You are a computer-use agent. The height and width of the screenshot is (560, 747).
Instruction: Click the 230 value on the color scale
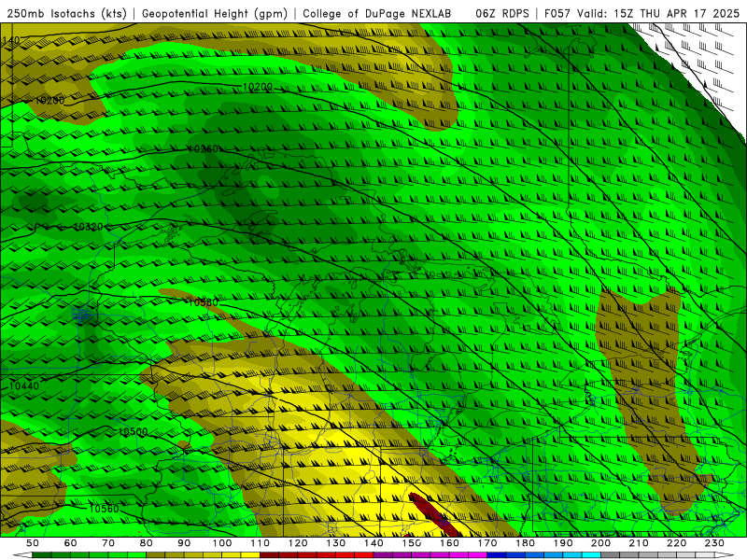pyautogui.click(x=714, y=543)
